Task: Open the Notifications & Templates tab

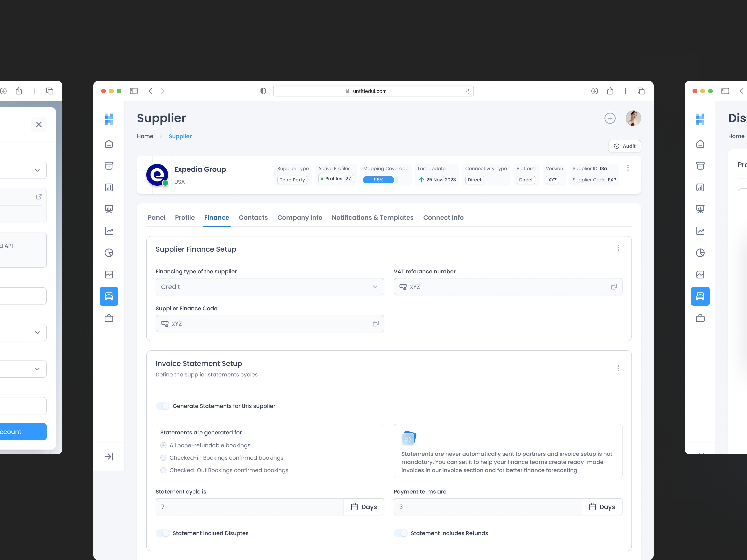Action: click(x=373, y=217)
